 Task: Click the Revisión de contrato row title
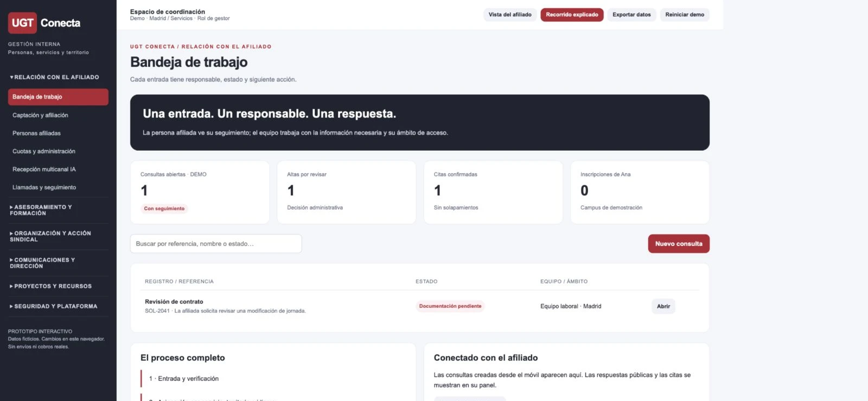tap(174, 302)
